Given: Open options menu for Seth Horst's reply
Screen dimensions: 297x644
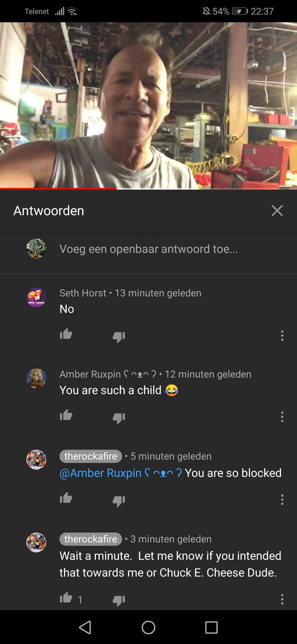Looking at the screenshot, I should tap(282, 336).
